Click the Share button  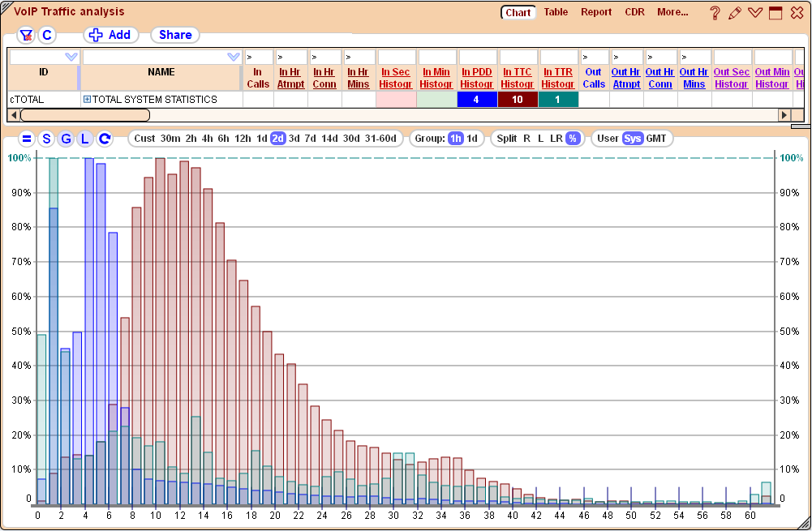pos(174,35)
